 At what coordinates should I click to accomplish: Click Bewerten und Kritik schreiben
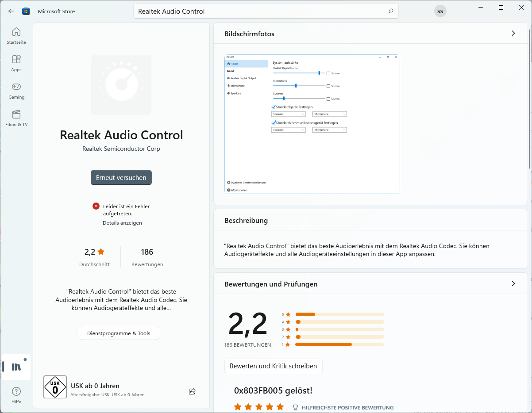pos(274,366)
